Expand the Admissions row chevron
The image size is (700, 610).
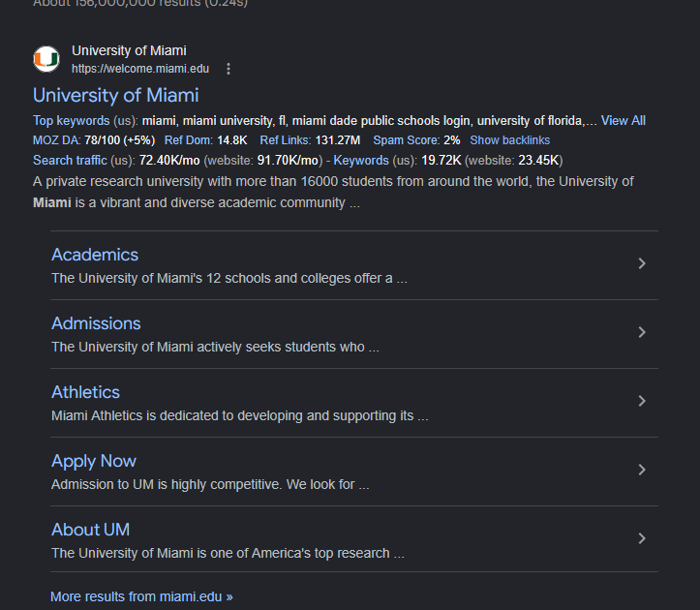pyautogui.click(x=642, y=332)
